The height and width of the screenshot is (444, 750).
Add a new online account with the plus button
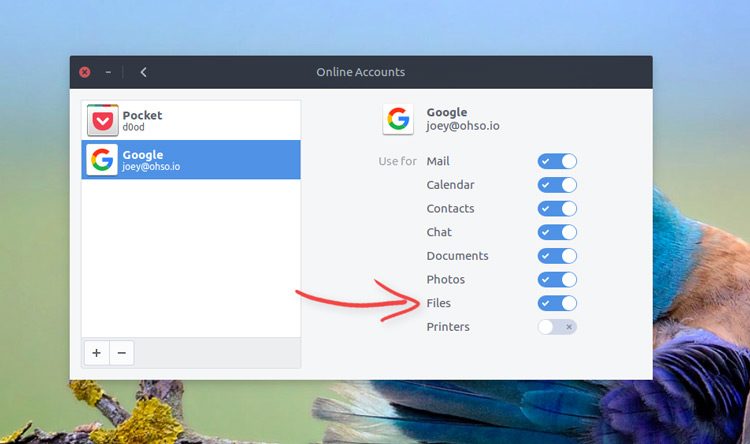(97, 353)
